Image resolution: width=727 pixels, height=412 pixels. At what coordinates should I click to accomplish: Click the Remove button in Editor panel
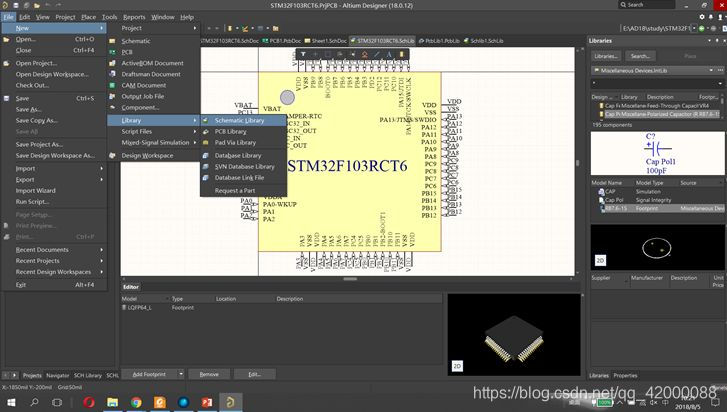coord(209,374)
